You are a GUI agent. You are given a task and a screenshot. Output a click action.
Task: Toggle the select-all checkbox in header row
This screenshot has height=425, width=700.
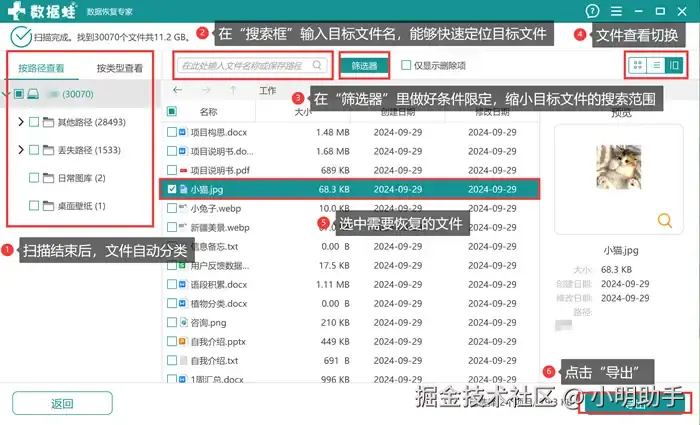point(172,111)
